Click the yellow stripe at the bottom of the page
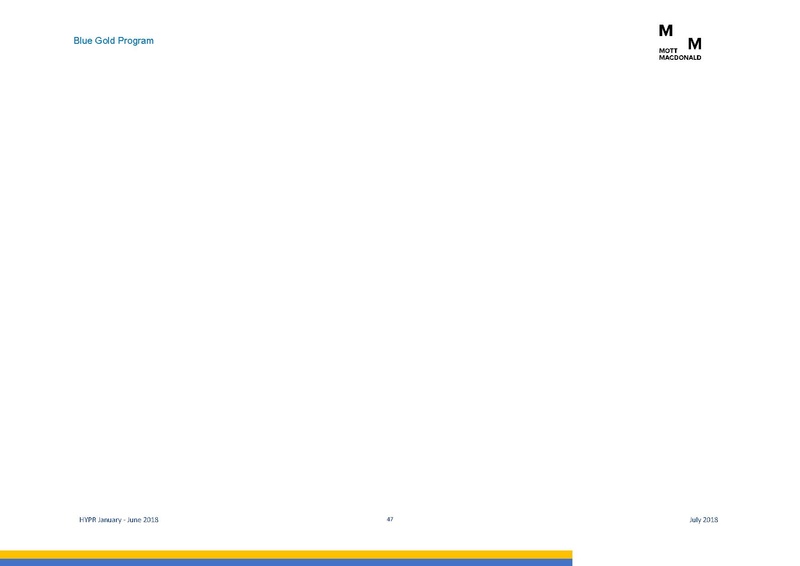The image size is (800, 566). tap(286, 555)
